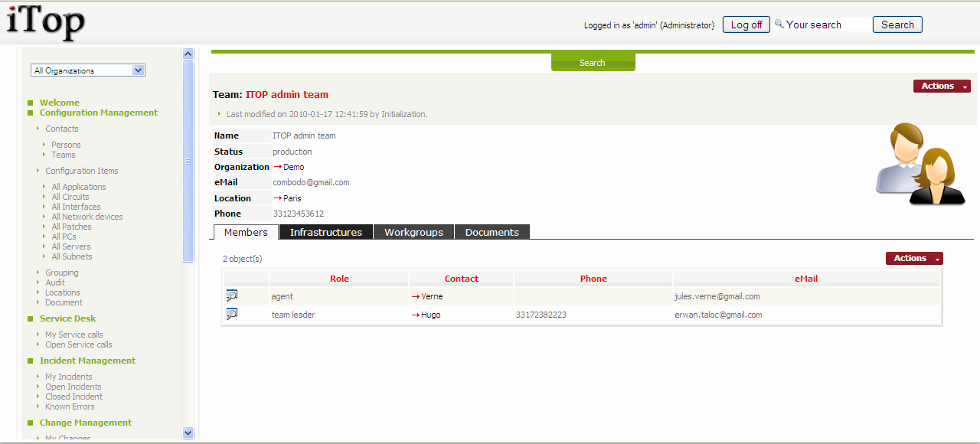Select Configuration Items in the sidebar
Screen dimensions: 980x444
[x=82, y=171]
